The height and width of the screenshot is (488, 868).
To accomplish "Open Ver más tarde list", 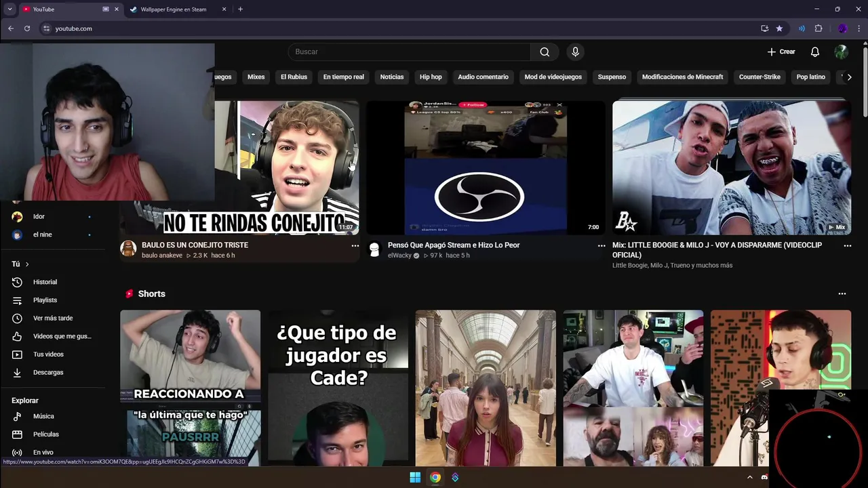I will 53,319.
